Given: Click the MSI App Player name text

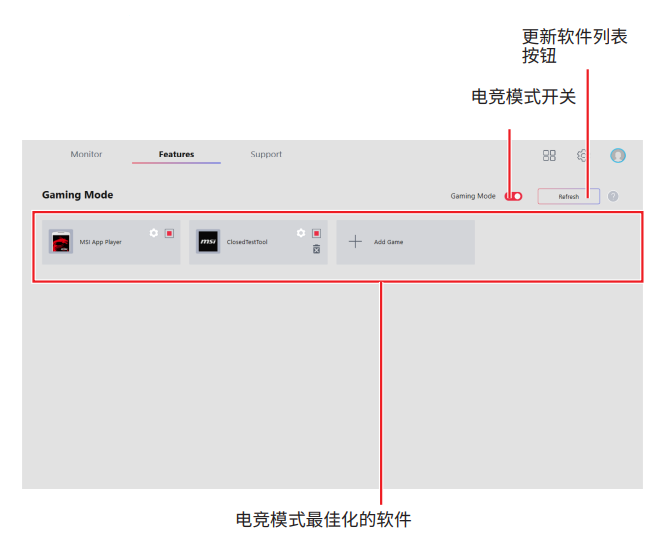Looking at the screenshot, I should click(101, 242).
